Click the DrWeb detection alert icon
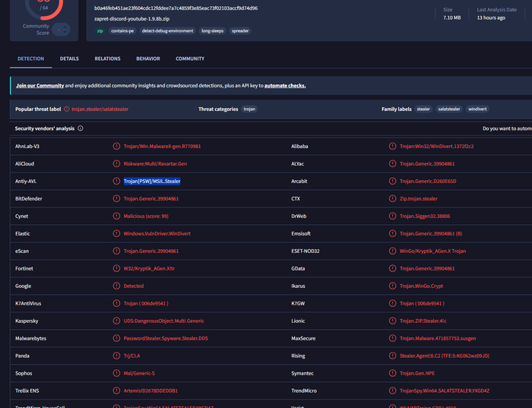 [393, 216]
